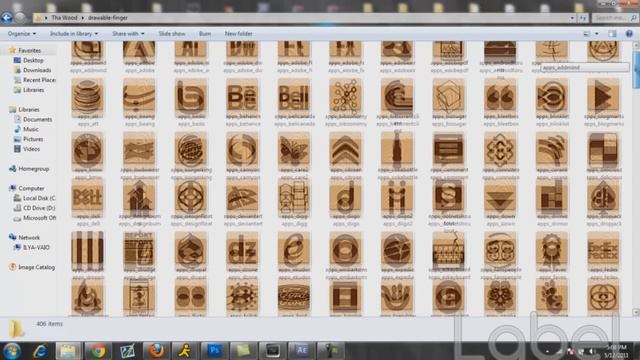Select the apps_designfloat icon
Screen dimensions: 640x360
191,197
